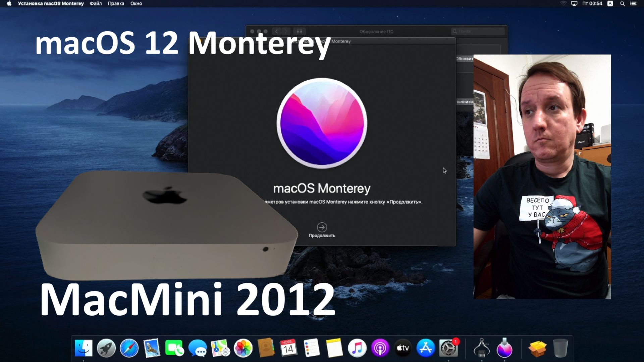Image resolution: width=644 pixels, height=362 pixels.
Task: Open Podcasts in the Dock
Action: (380, 348)
